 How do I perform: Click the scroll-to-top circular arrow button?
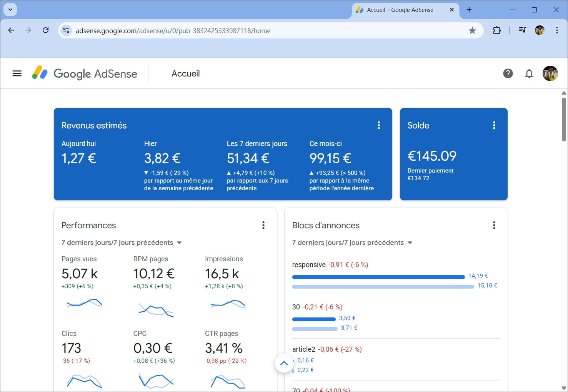284,363
